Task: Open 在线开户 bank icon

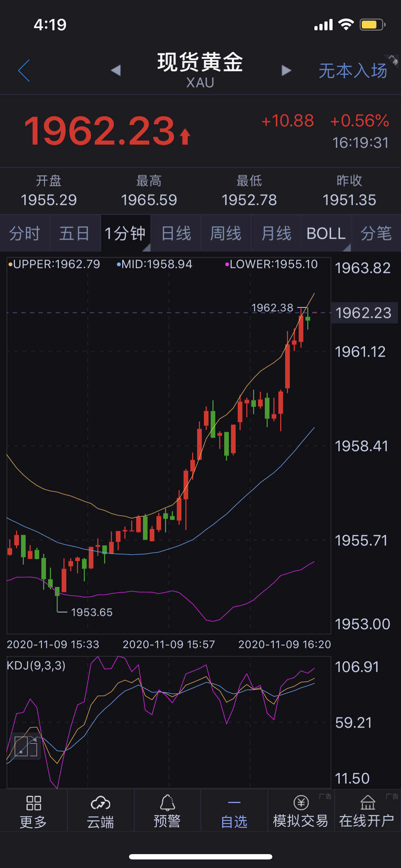Action: coord(367,802)
